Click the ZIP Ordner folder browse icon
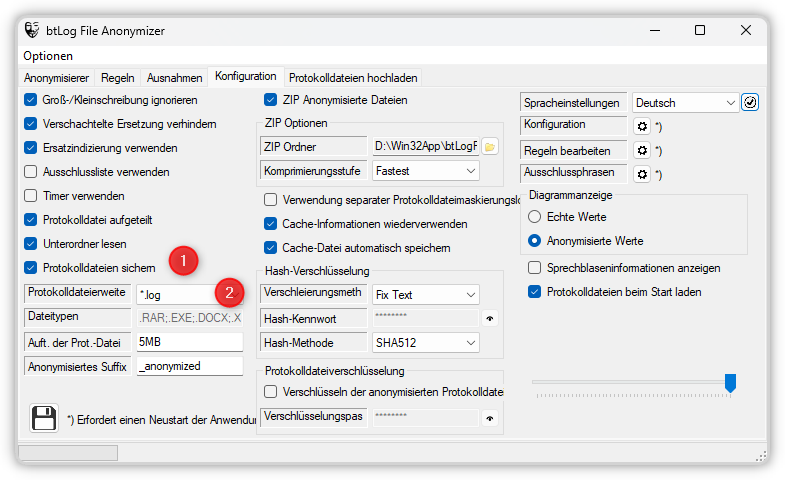Screen dimensions: 785x480 [490, 147]
